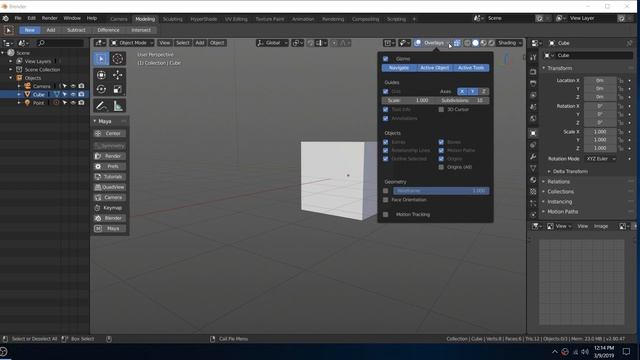640x360 pixels.
Task: Select the Measure ruler tool
Action: 118,106
